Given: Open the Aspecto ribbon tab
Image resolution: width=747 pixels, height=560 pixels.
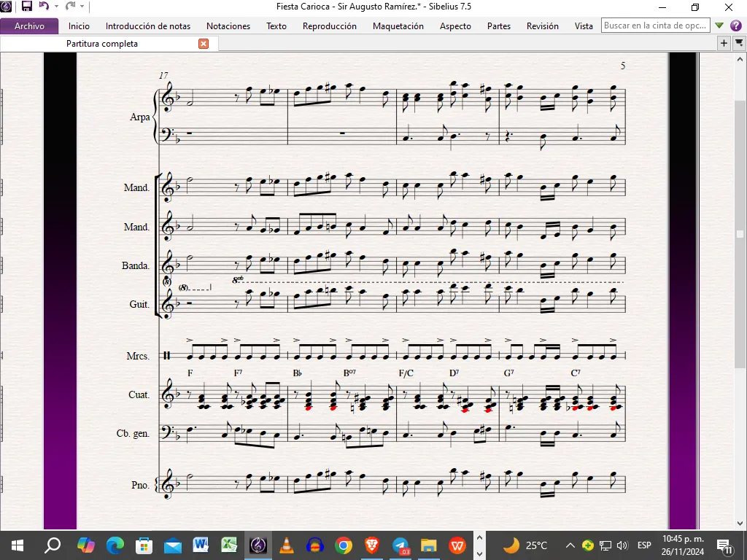Looking at the screenshot, I should tap(455, 26).
